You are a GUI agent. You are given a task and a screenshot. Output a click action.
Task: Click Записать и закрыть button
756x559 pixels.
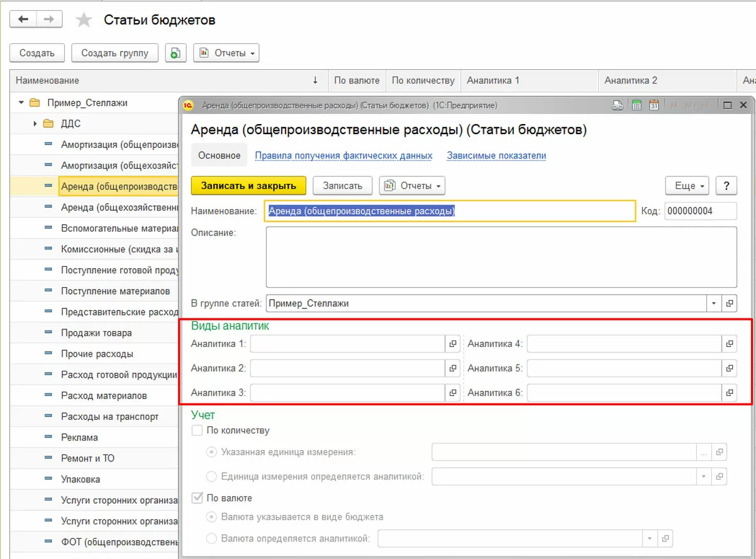coord(248,186)
